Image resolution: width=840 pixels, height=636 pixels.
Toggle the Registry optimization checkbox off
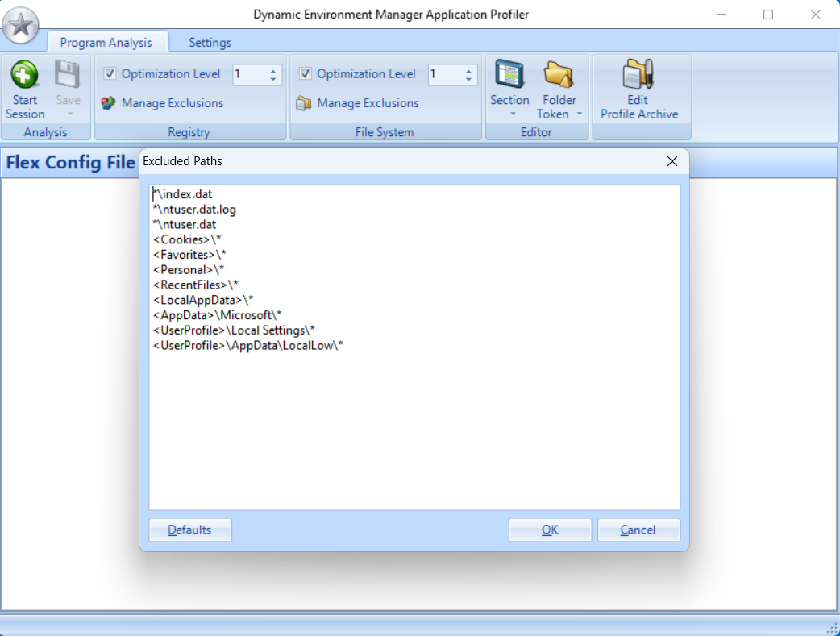[110, 73]
